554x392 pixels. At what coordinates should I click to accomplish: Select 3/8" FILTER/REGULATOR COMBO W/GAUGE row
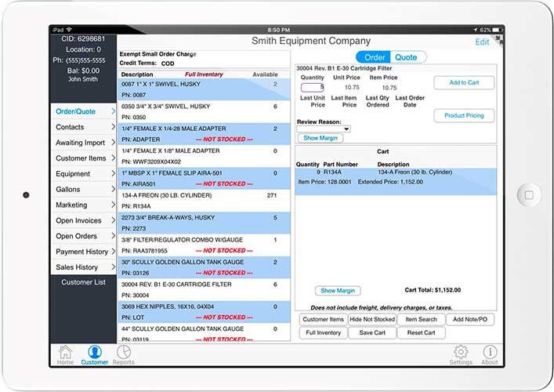[x=204, y=245]
